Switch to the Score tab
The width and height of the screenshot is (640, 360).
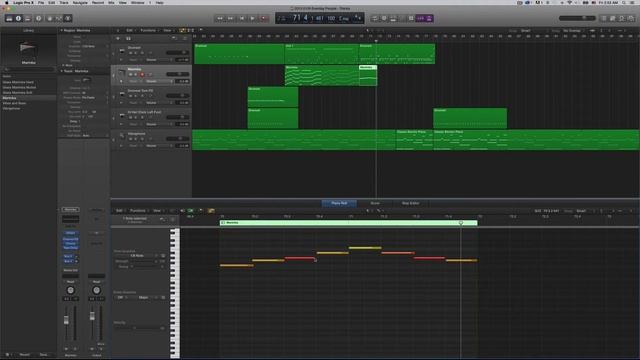pos(375,203)
